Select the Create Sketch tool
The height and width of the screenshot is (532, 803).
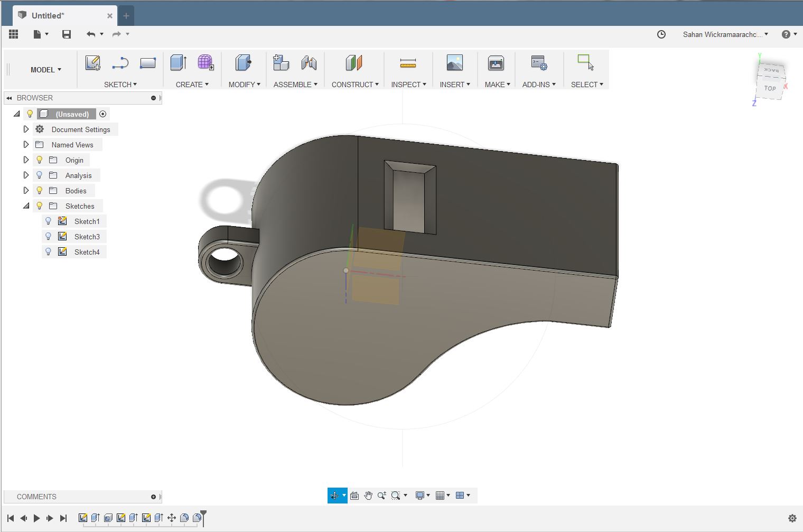(93, 63)
